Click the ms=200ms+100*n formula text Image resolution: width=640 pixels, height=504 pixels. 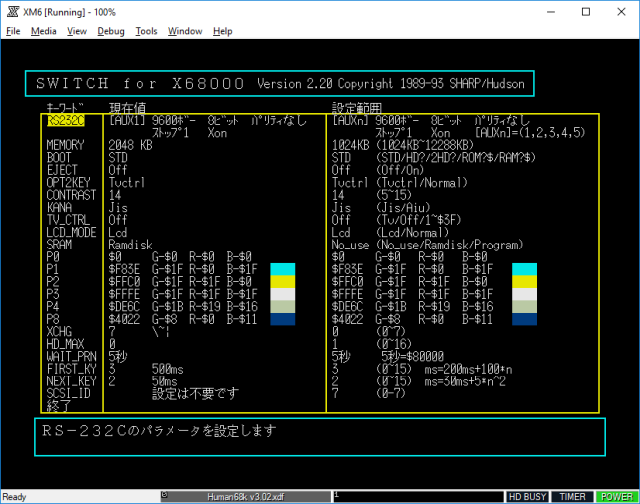(468, 369)
